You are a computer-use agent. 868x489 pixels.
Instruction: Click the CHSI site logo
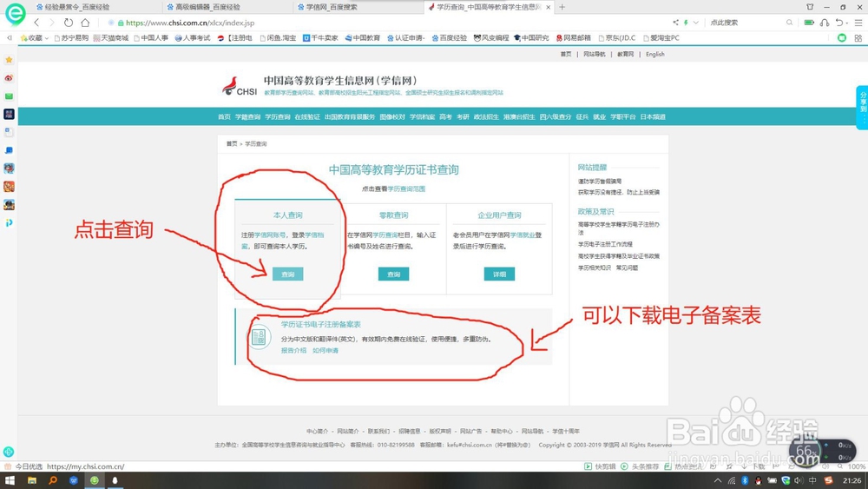pos(240,86)
